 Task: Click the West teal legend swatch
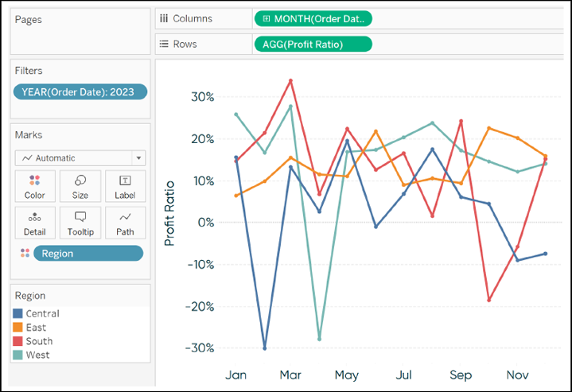[18, 355]
